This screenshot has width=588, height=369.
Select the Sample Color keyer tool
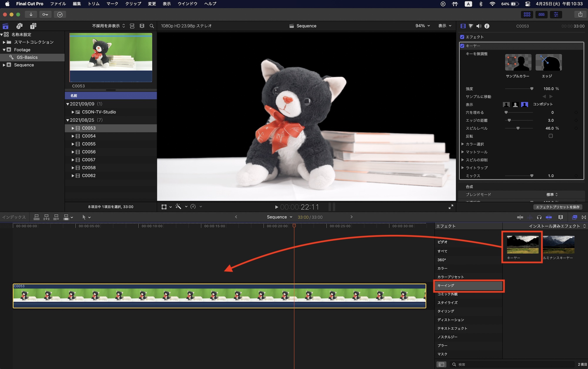click(x=518, y=62)
